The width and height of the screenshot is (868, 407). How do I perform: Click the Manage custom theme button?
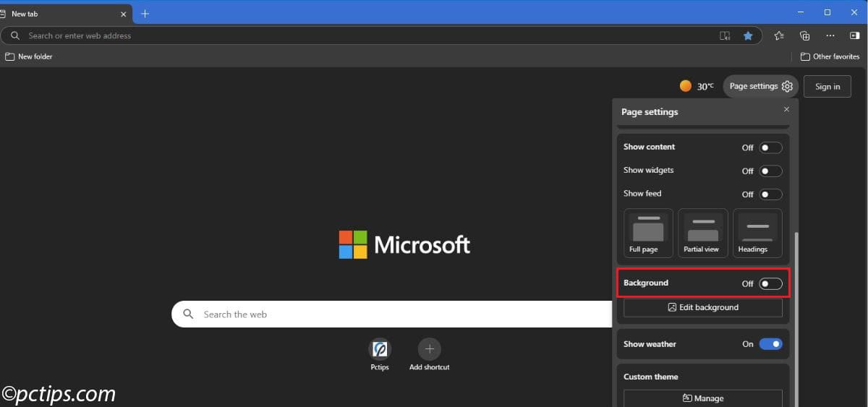(703, 398)
